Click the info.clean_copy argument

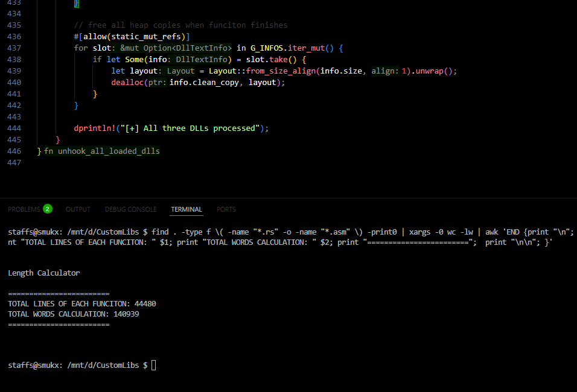[x=204, y=83]
